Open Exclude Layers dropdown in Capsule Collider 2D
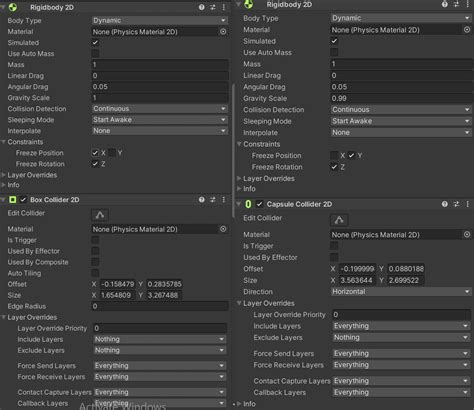 (401, 337)
